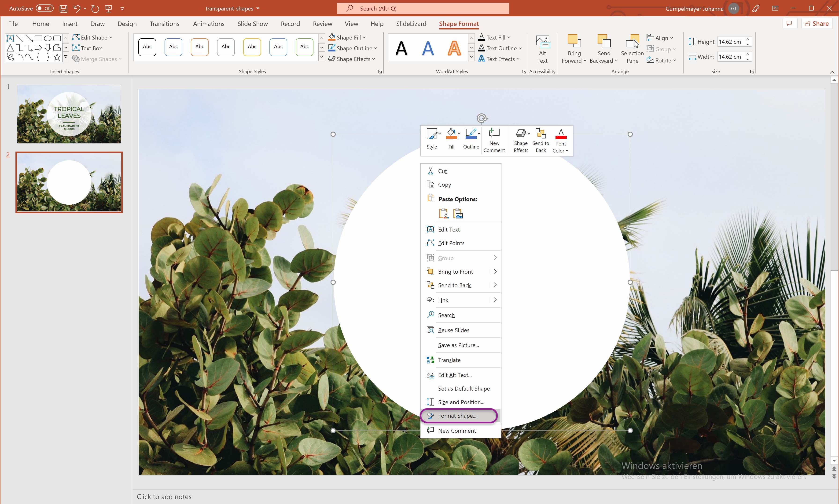The image size is (839, 504).
Task: Expand the Send to Back submenu
Action: 495,285
